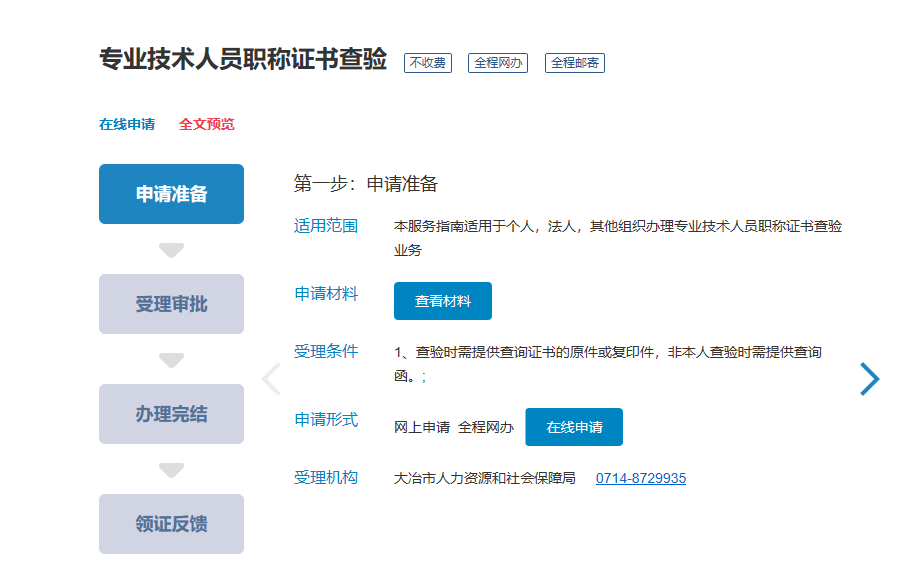Select the 申请准备 step tab
This screenshot has height=582, width=908.
click(171, 194)
